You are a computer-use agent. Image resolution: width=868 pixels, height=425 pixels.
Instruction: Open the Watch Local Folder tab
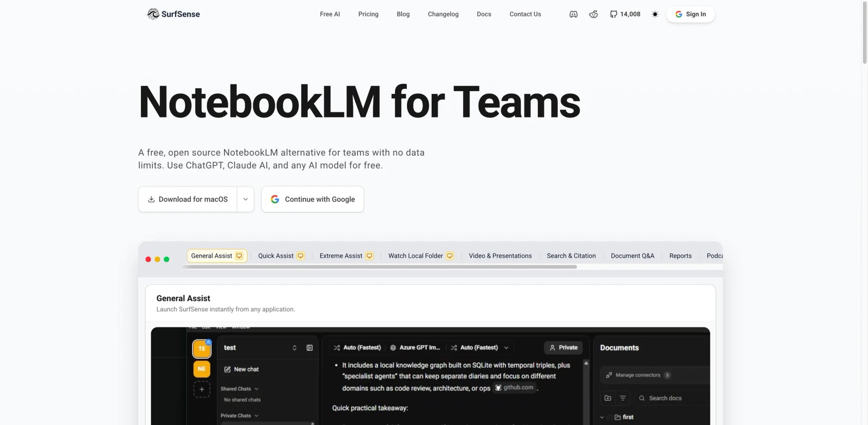(421, 256)
